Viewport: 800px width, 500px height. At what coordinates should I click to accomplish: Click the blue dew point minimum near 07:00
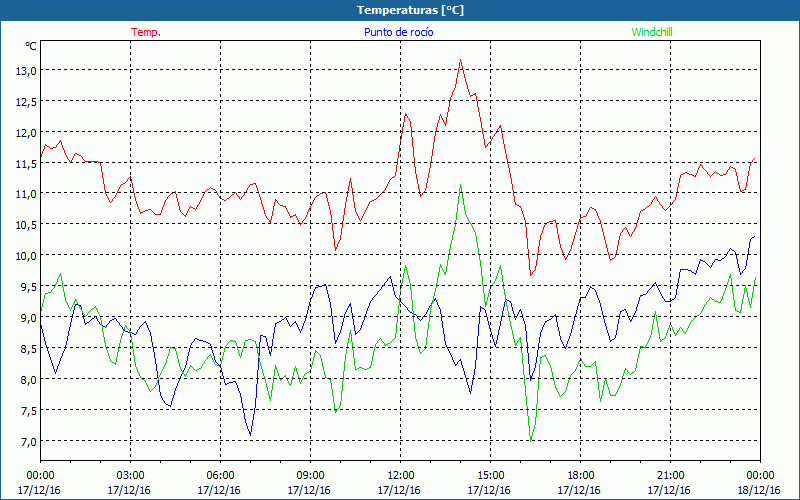(x=250, y=435)
